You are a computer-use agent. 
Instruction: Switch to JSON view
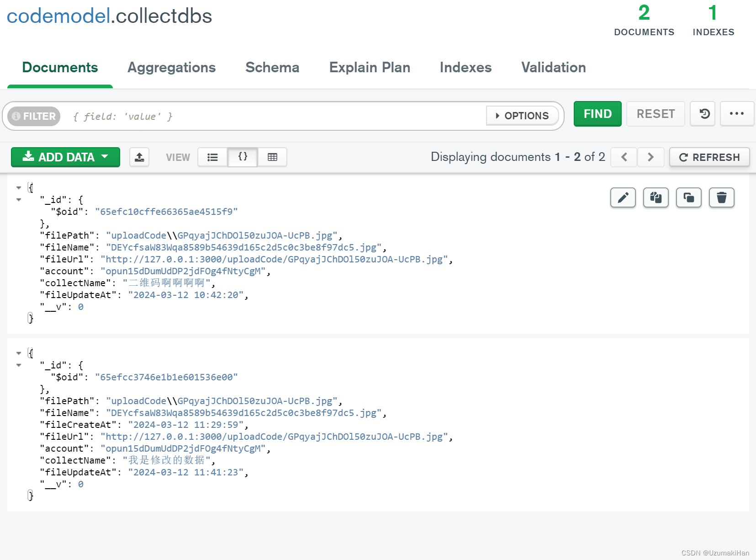(243, 157)
